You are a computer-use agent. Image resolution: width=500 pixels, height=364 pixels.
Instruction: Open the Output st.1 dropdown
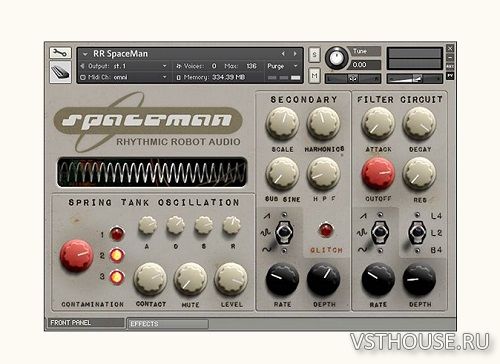[124, 66]
